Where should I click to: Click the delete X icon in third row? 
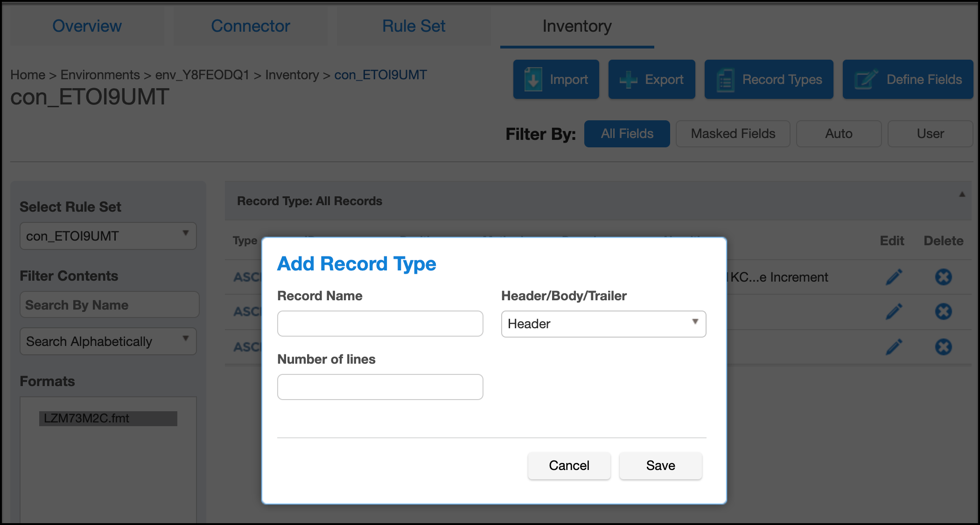[x=943, y=347]
